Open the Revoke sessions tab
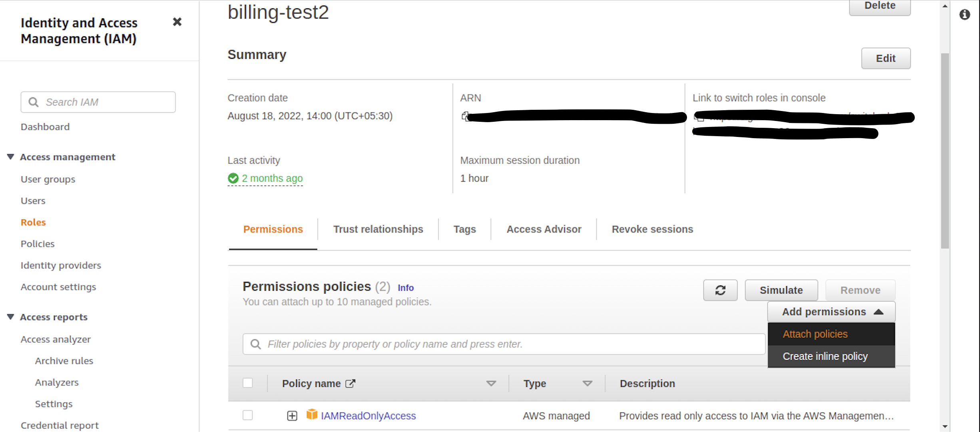The height and width of the screenshot is (432, 980). pyautogui.click(x=652, y=230)
